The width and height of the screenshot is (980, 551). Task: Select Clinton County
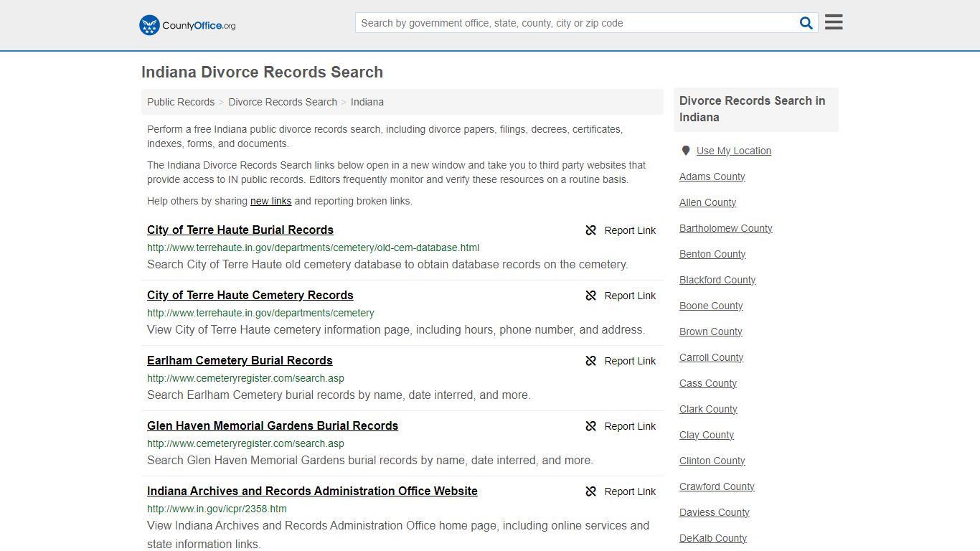tap(712, 461)
